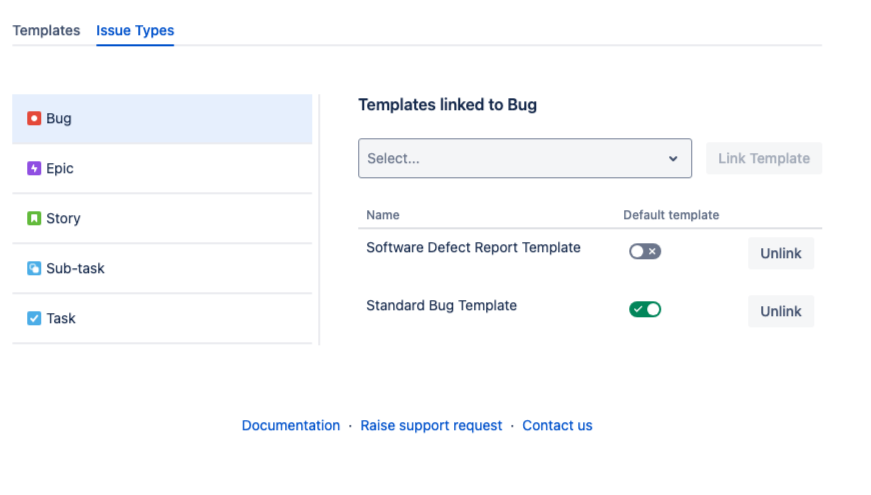Unlink the Software Defect Report Template
Viewport: 871px width, 495px height.
[781, 253]
